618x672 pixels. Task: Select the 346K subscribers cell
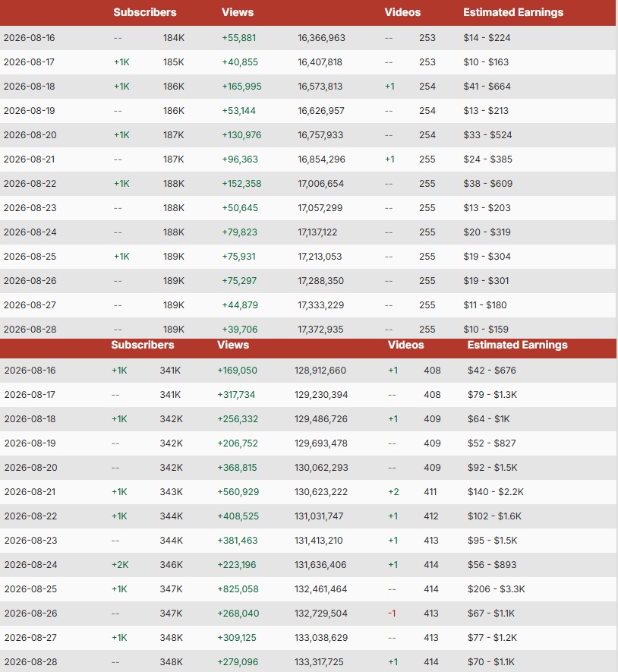click(x=172, y=565)
